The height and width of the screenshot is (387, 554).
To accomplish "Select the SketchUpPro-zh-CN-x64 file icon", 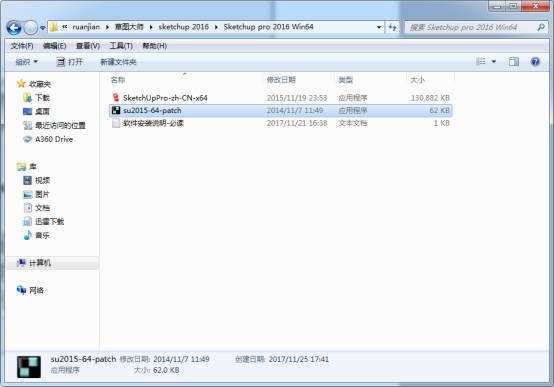I will [116, 98].
